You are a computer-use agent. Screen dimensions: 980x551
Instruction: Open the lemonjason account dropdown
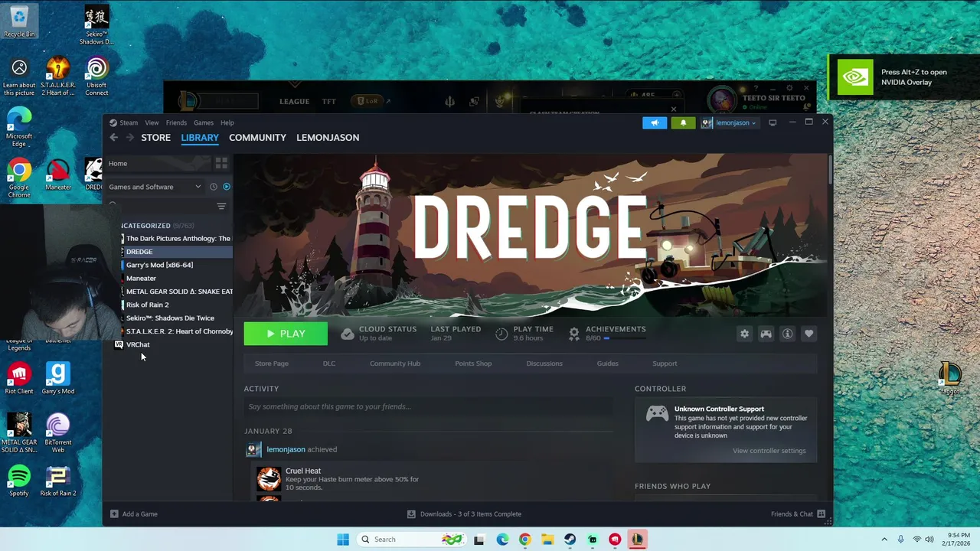(x=729, y=122)
